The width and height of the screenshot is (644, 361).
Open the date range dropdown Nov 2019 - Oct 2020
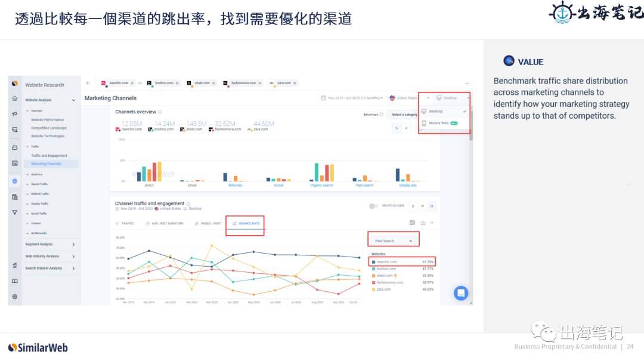pos(352,98)
